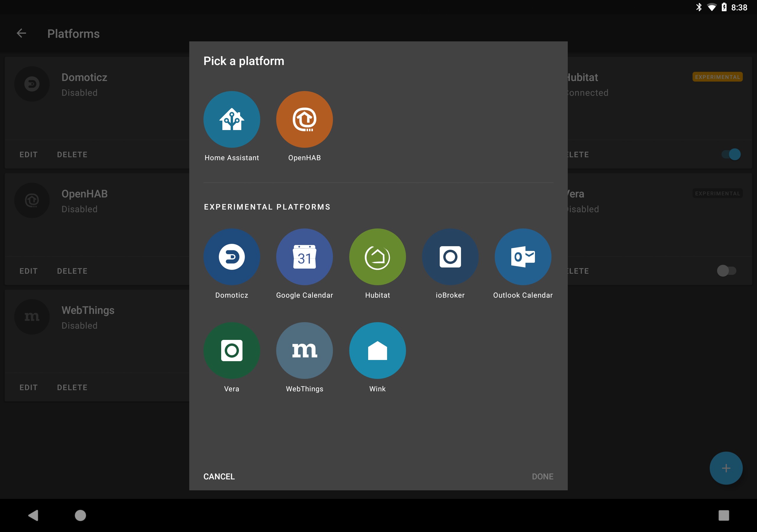Tap the Android back navigation button
757x532 pixels.
pyautogui.click(x=33, y=515)
